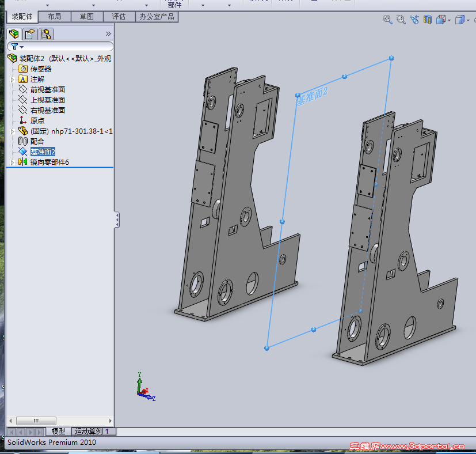This screenshot has width=476, height=454.
Task: Click the panel's horizontal scrollbar thumb
Action: [x=36, y=421]
